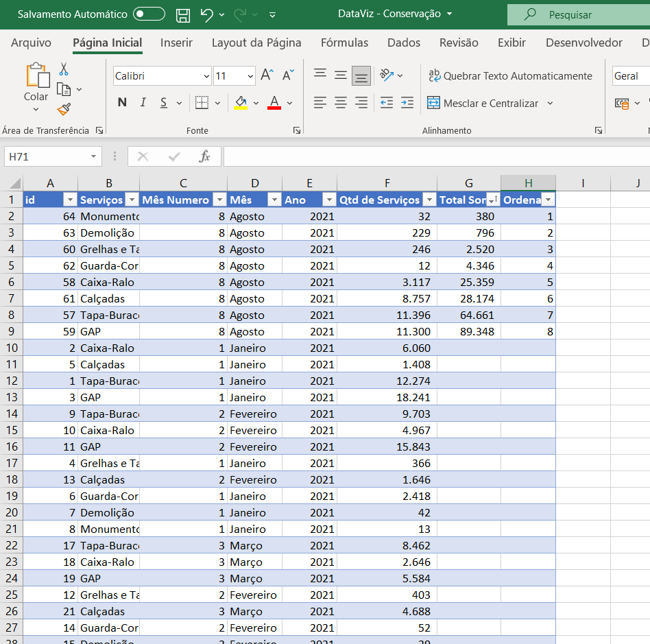Open Fonte group dialog launcher
Screen dimensions: 650x644
297,130
